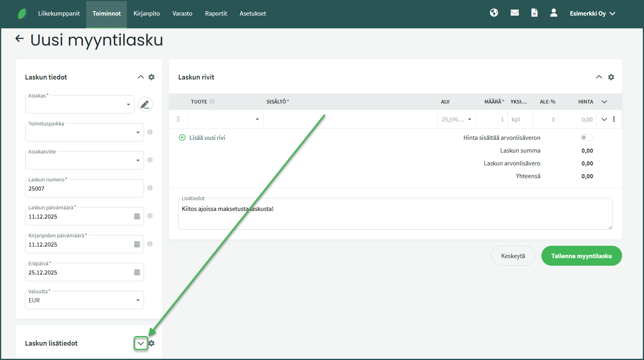Click the document icon in top bar

[x=534, y=13]
